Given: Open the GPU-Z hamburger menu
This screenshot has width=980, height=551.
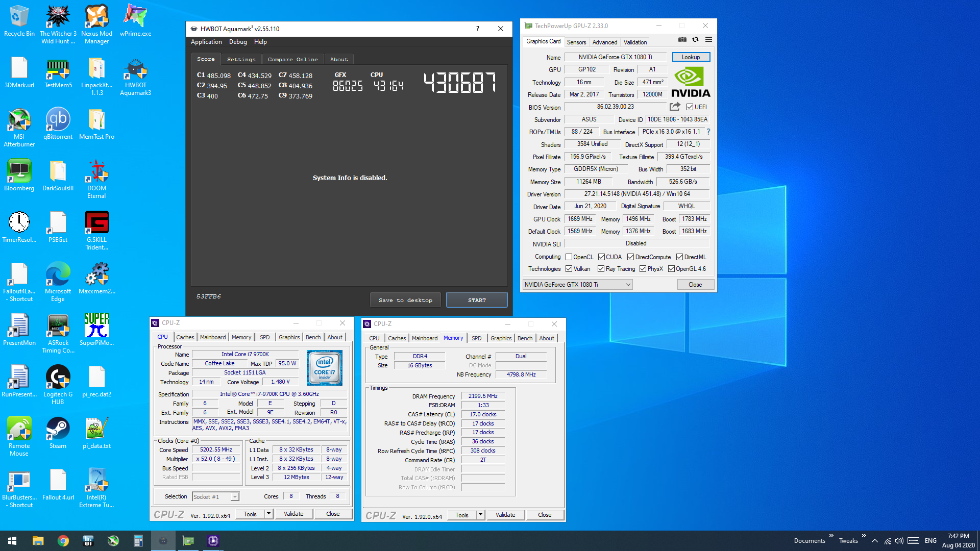Looking at the screenshot, I should pos(708,40).
